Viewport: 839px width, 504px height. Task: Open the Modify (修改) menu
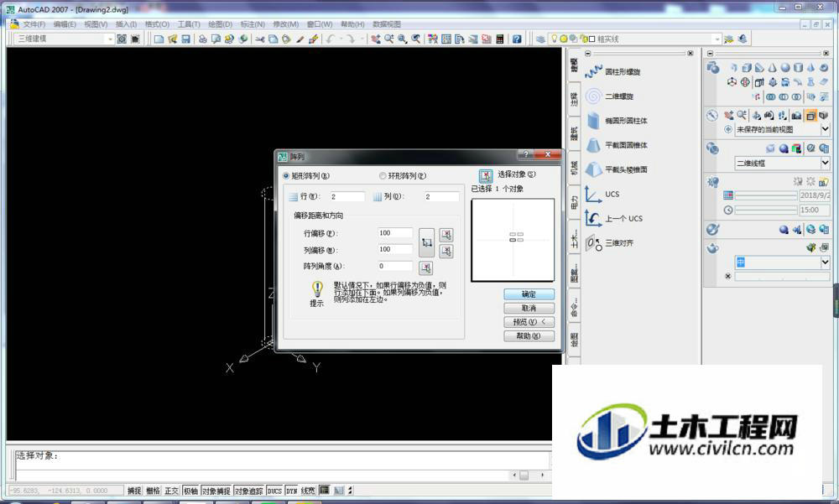tap(286, 24)
